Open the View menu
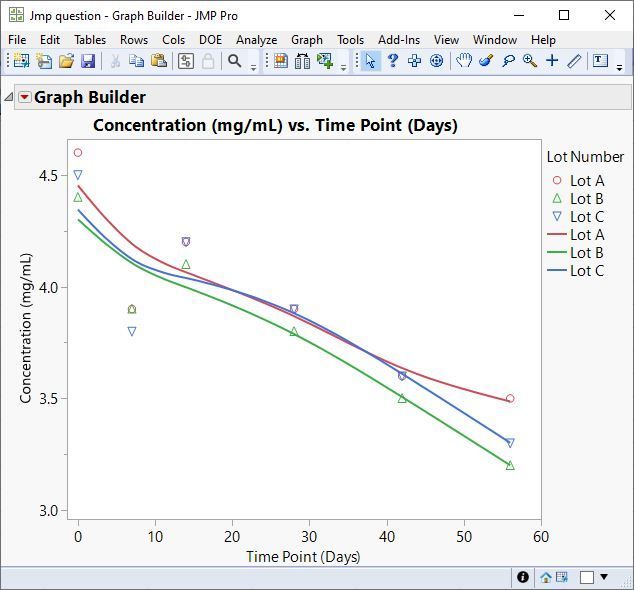 pos(446,40)
